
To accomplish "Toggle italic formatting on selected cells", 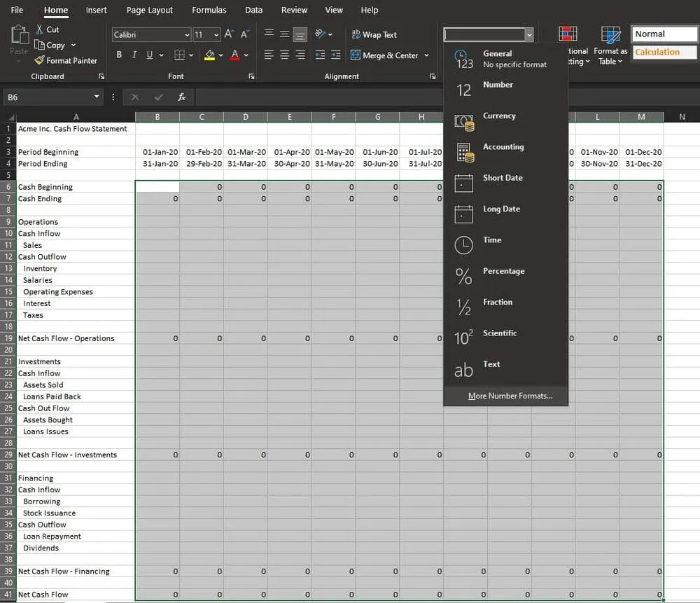I will (x=134, y=55).
